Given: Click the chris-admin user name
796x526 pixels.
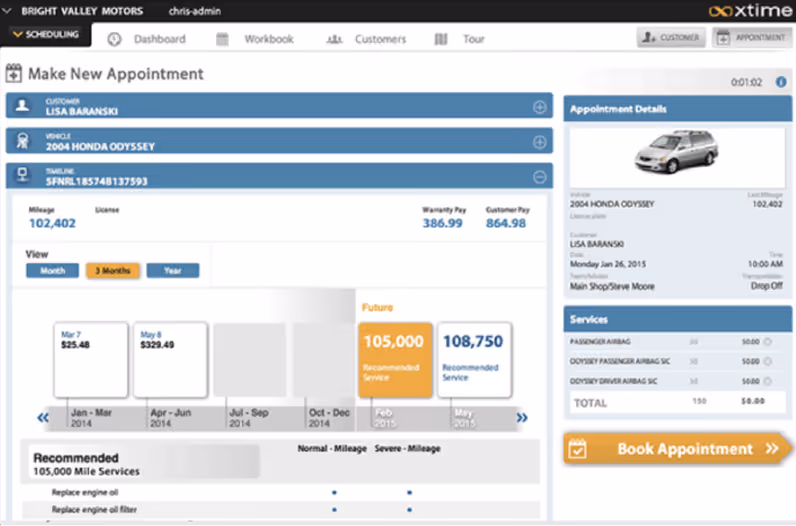Looking at the screenshot, I should point(194,11).
